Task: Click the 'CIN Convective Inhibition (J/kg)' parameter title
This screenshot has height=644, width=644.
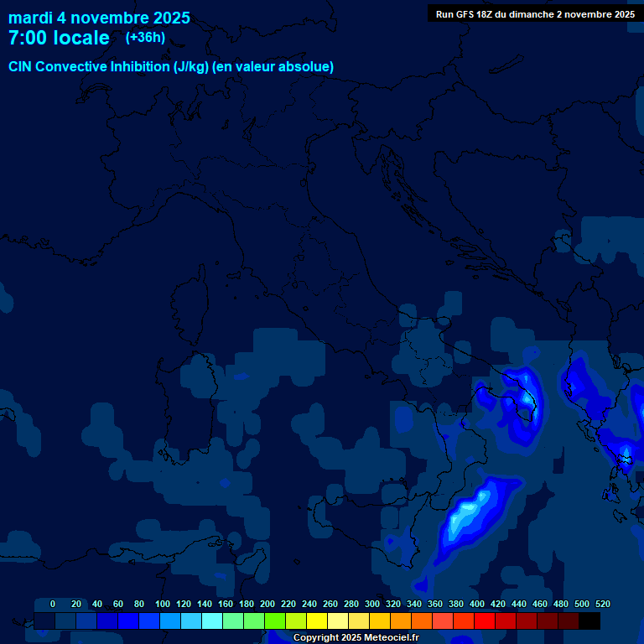Action: click(109, 66)
